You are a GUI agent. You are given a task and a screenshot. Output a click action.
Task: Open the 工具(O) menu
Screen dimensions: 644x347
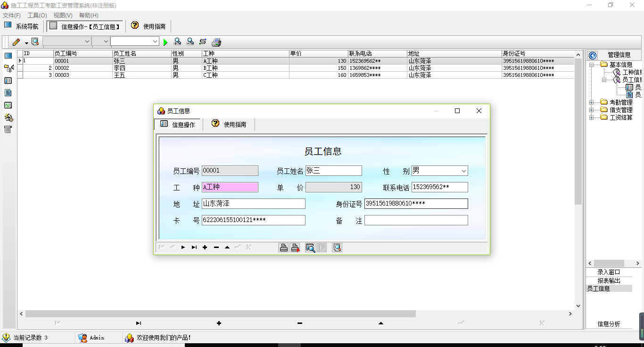[37, 16]
